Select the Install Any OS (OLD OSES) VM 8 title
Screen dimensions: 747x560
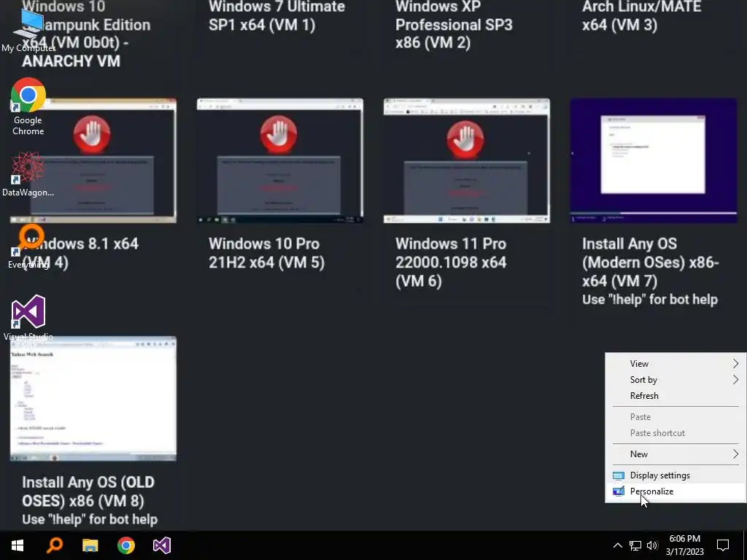(88, 491)
